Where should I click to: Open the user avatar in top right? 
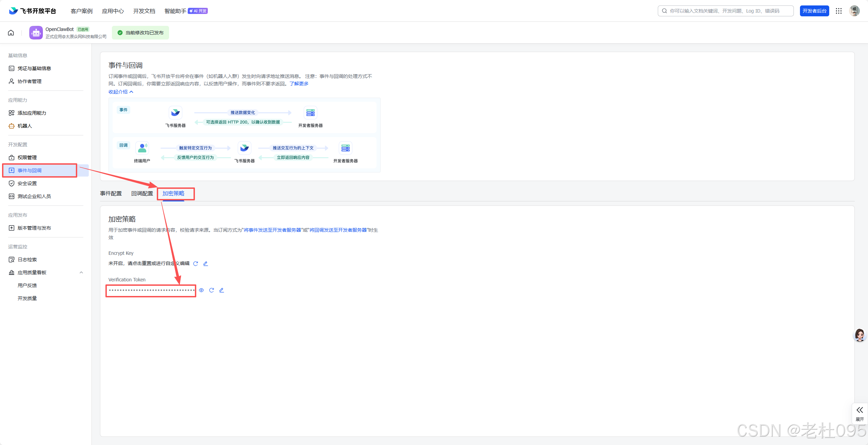(854, 11)
